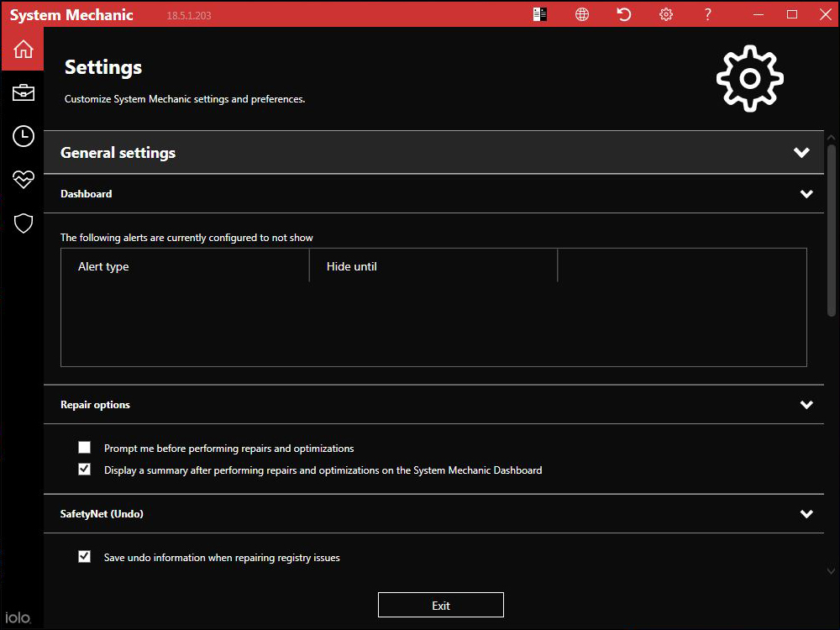840x630 pixels.
Task: Collapse the Dashboard section chevron
Action: tap(806, 194)
